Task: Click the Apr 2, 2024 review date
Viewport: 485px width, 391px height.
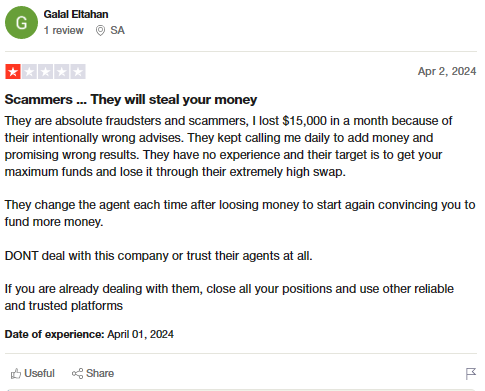Action: click(447, 71)
